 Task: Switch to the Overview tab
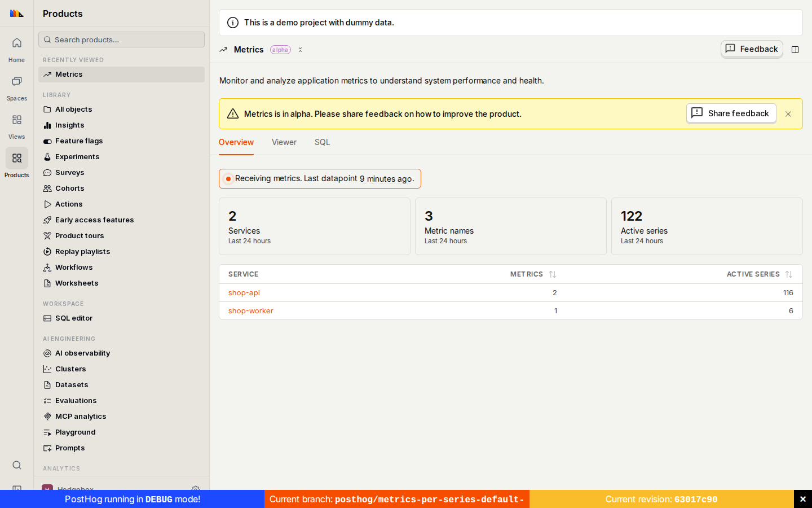point(236,142)
